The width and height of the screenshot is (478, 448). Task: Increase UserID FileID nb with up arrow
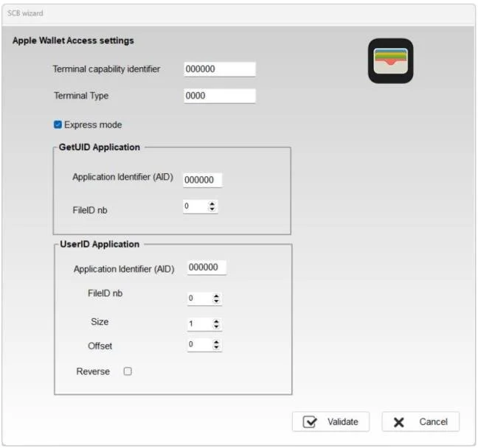click(x=216, y=295)
